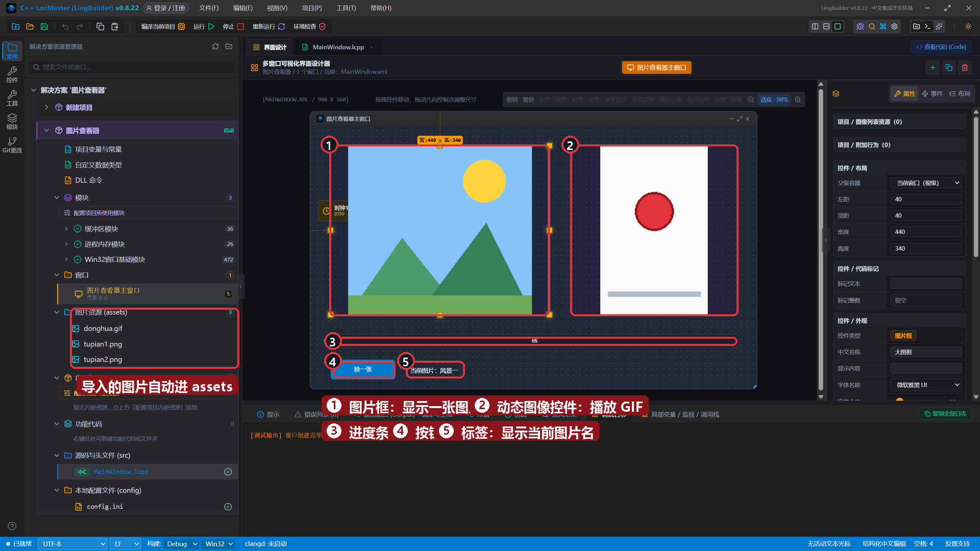The width and height of the screenshot is (980, 551).
Task: Add a new window with green plus
Action: point(933,67)
